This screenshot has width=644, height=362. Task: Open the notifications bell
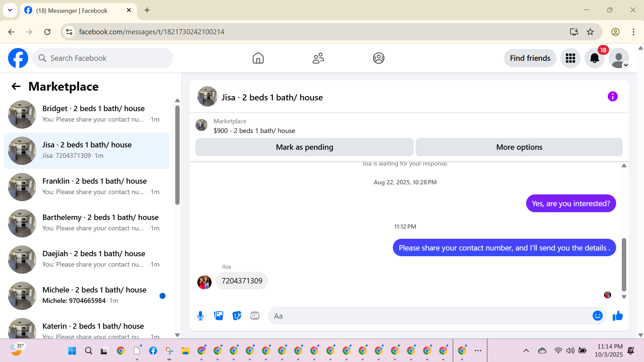point(594,58)
